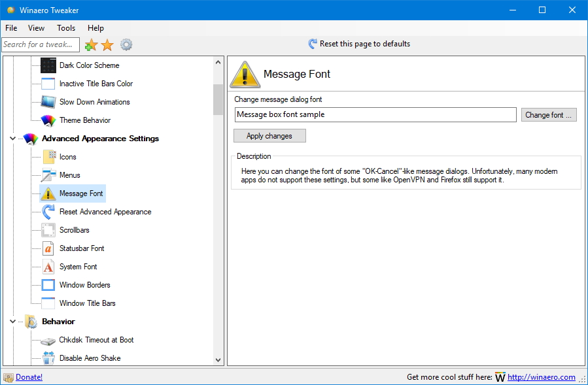The width and height of the screenshot is (588, 385).
Task: Click the Behavior folder icon
Action: click(x=31, y=322)
